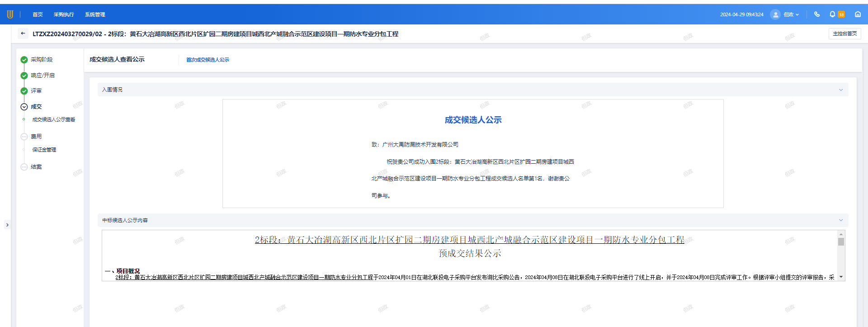Click the green check beside 评审

24,91
